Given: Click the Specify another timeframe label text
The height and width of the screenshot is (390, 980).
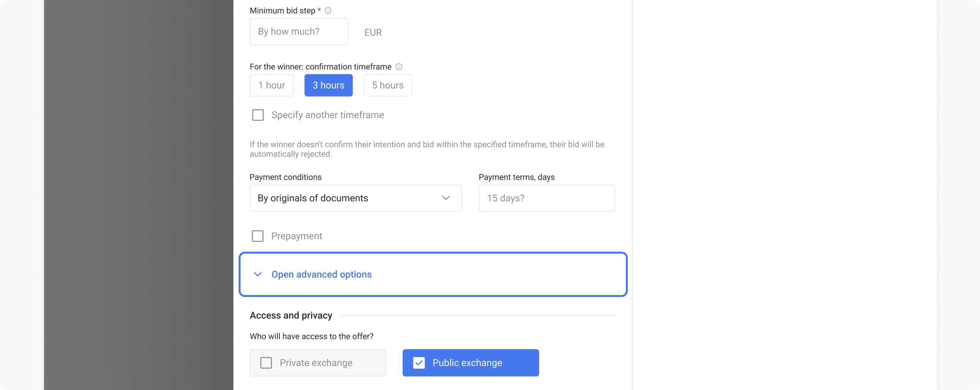Looking at the screenshot, I should 328,115.
